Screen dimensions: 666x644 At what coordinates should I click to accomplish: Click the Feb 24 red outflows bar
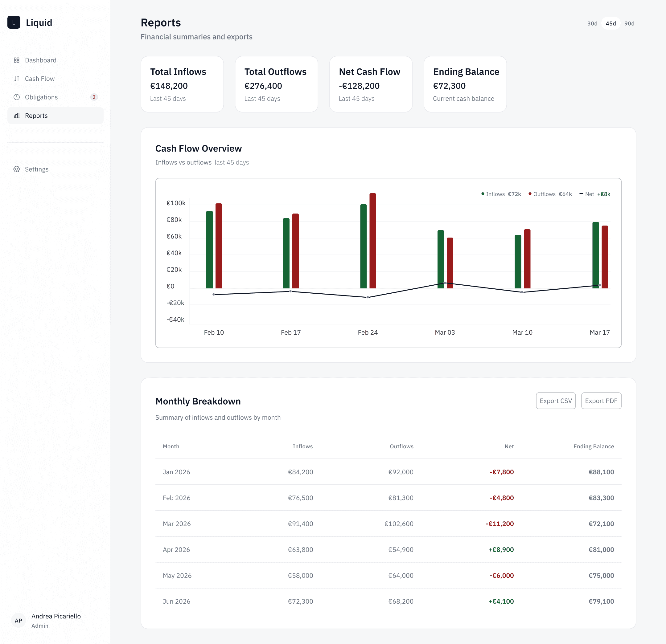(x=372, y=240)
